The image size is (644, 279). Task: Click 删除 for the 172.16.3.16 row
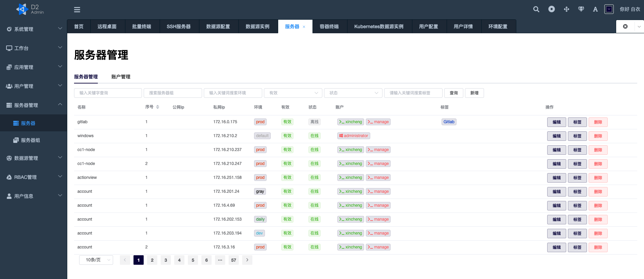point(598,247)
